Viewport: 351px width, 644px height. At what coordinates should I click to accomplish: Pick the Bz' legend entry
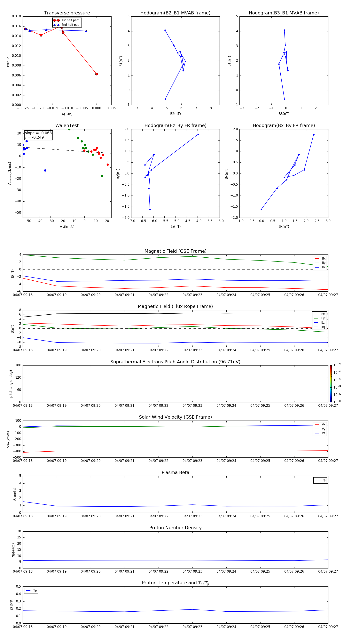point(320,323)
